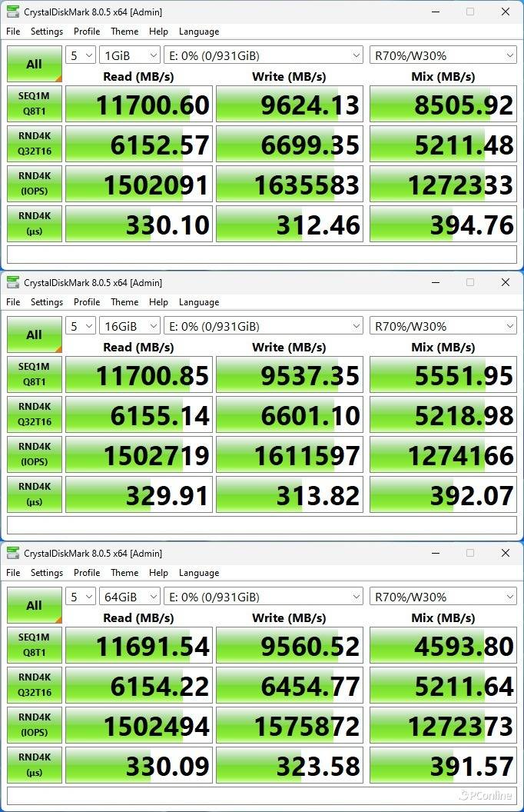Open Theme menu in the 16GiB test window
Image resolution: width=524 pixels, height=812 pixels.
pyautogui.click(x=124, y=302)
